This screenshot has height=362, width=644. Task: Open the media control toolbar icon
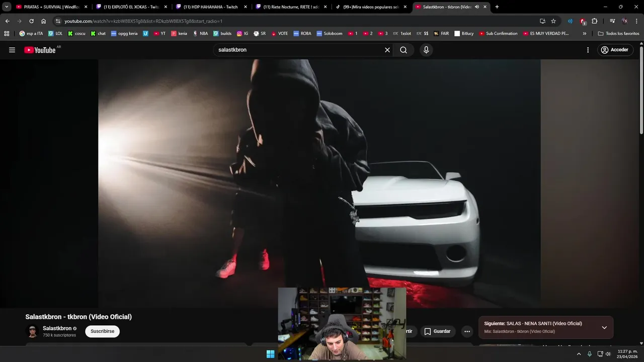[x=612, y=21]
